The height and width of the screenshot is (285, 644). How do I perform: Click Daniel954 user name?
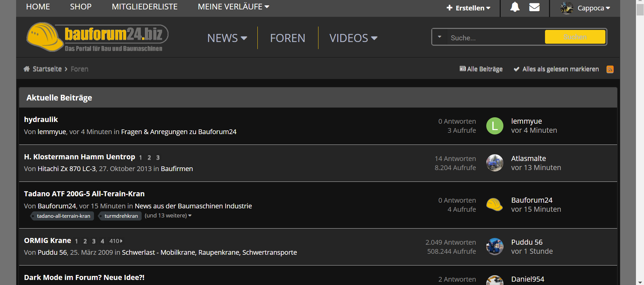pyautogui.click(x=528, y=279)
